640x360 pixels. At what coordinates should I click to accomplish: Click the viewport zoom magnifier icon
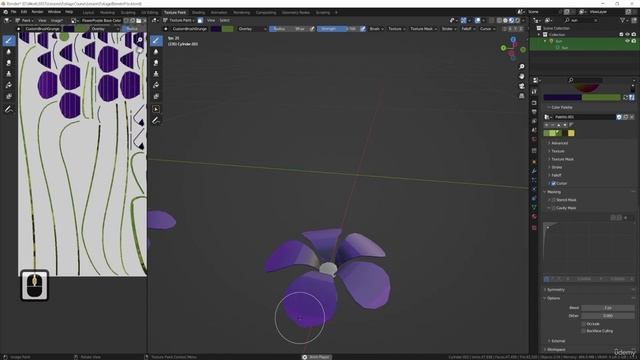tap(521, 67)
